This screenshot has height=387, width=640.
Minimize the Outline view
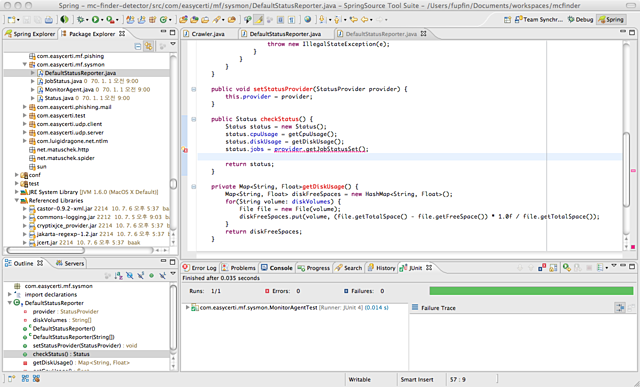tap(163, 260)
